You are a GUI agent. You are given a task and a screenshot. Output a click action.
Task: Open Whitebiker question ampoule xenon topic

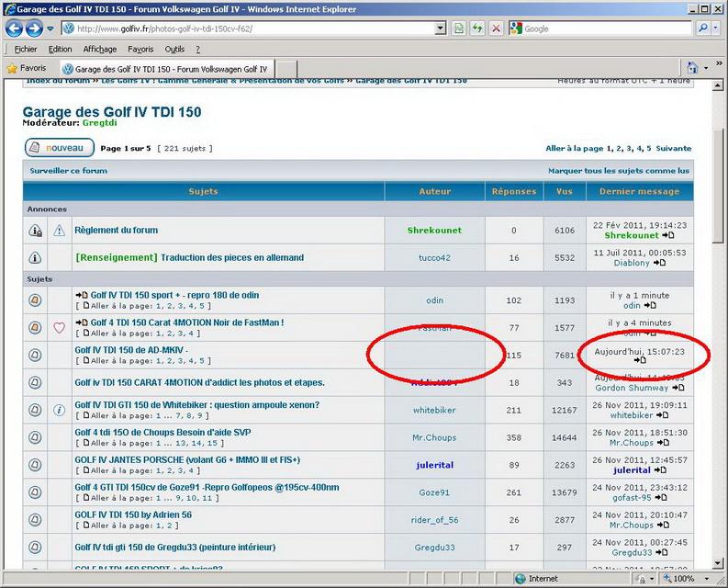click(197, 405)
